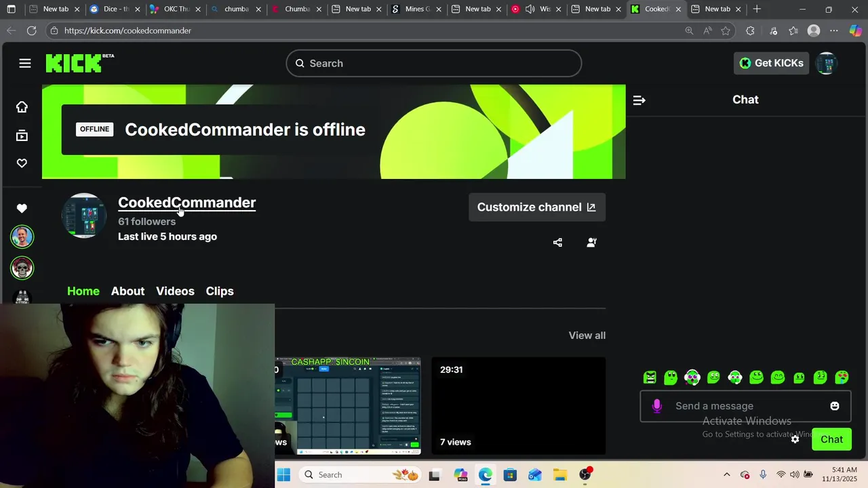The width and height of the screenshot is (868, 488).
Task: Click the 61 followers text
Action: (146, 222)
